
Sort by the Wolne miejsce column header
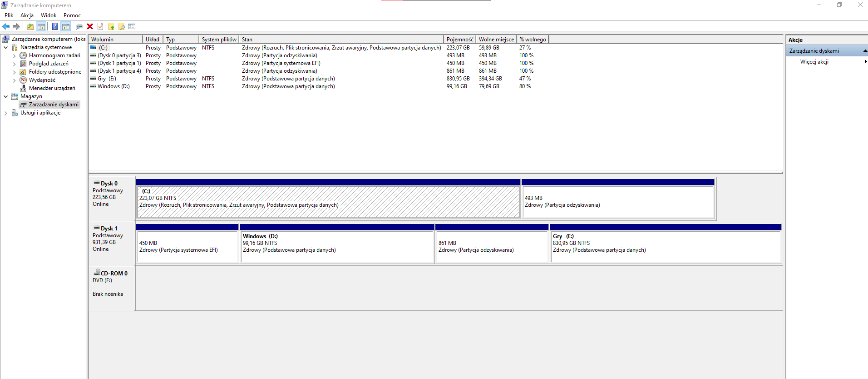496,40
